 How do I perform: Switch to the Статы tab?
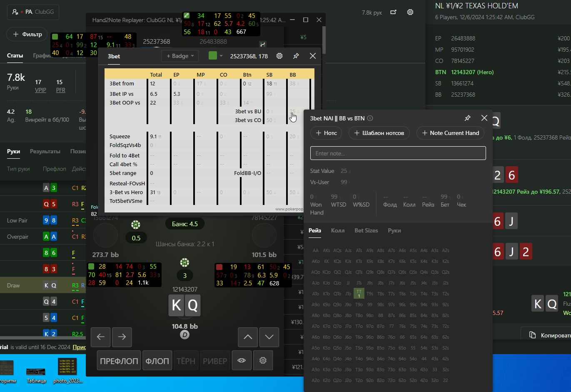pyautogui.click(x=15, y=55)
